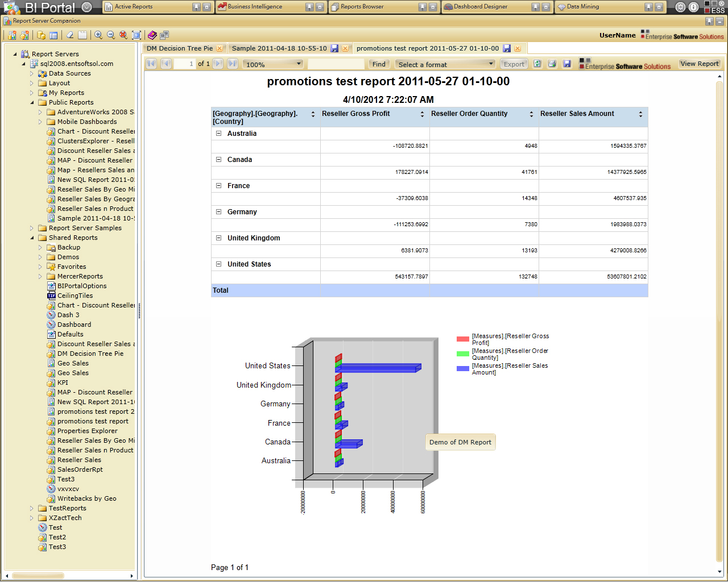This screenshot has width=728, height=582.
Task: Open the settings gear icon at top right
Action: pos(680,7)
